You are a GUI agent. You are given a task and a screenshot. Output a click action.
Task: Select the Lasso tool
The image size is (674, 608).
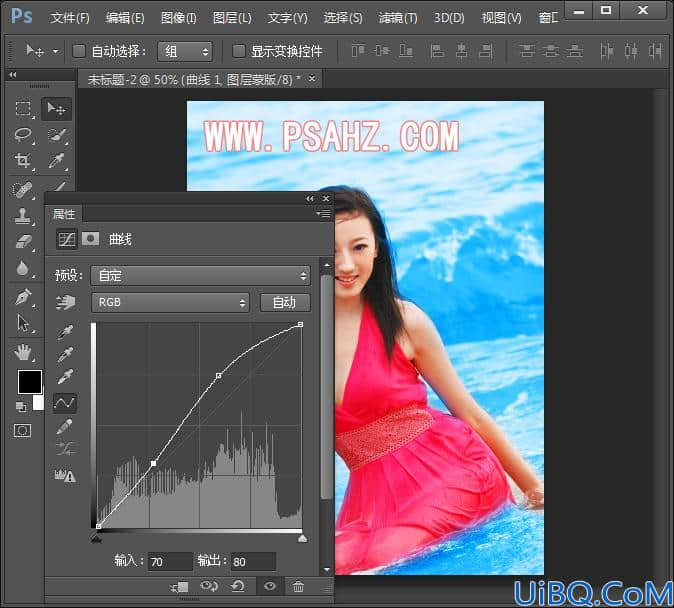point(23,135)
